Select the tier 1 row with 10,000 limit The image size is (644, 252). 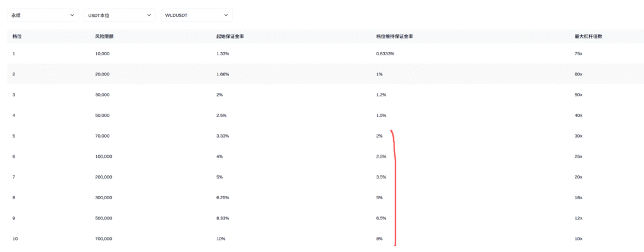tap(326, 53)
